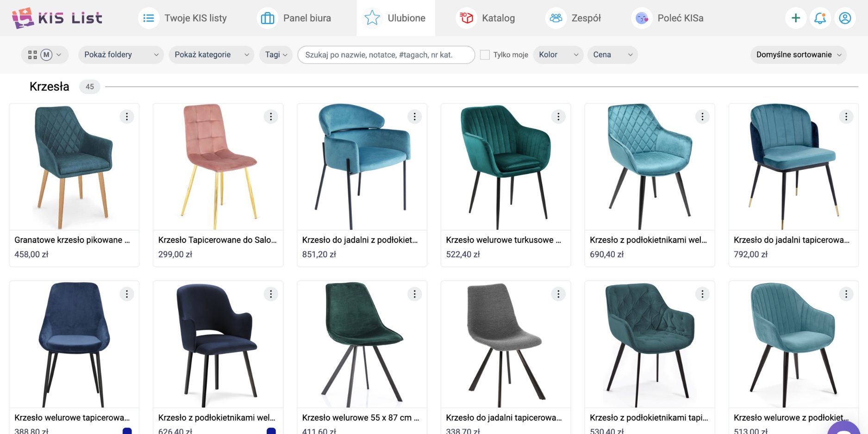Image resolution: width=868 pixels, height=434 pixels.
Task: Open the grid view size selector
Action: 44,55
